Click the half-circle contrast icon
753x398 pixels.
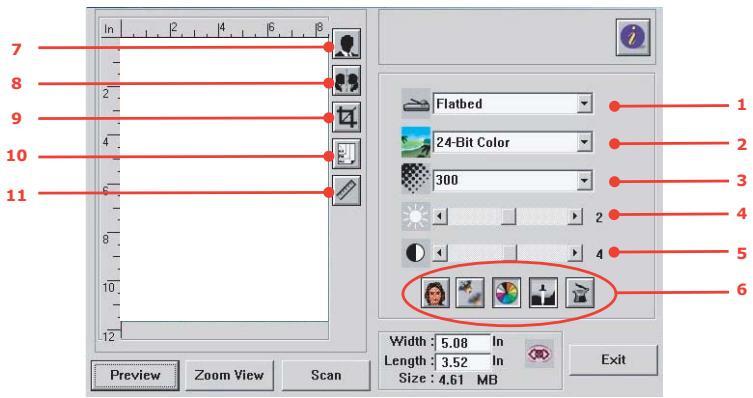pos(415,253)
